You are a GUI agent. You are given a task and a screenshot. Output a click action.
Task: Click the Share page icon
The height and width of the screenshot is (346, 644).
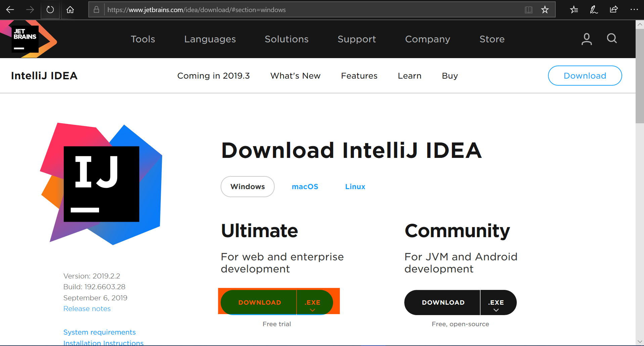point(614,10)
